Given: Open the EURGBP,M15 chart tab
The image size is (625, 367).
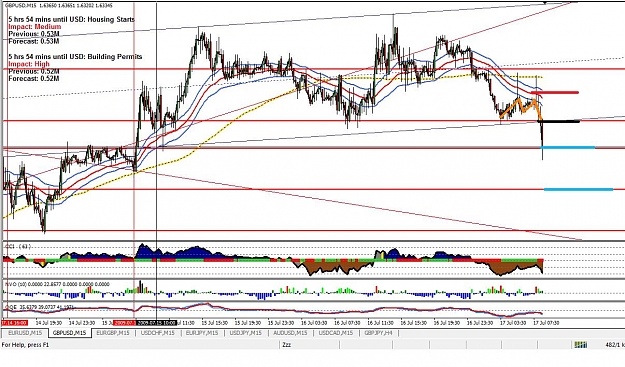Looking at the screenshot, I should click(x=113, y=333).
